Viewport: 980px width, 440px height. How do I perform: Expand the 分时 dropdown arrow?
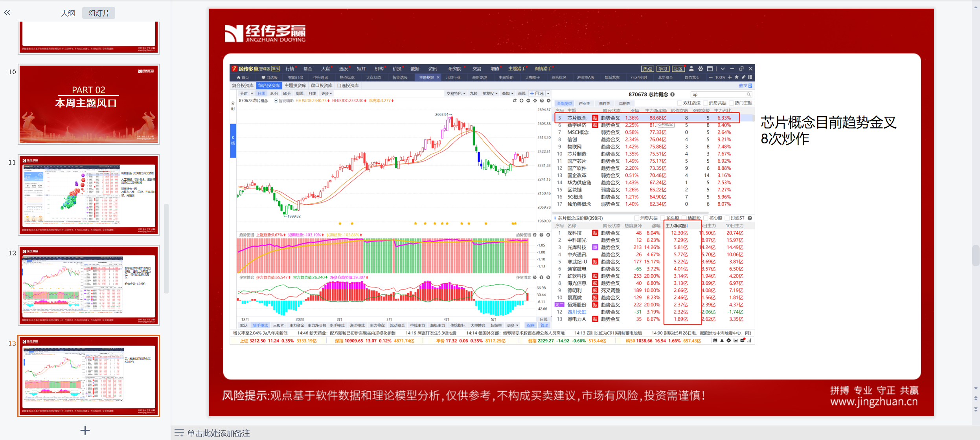coord(252,93)
